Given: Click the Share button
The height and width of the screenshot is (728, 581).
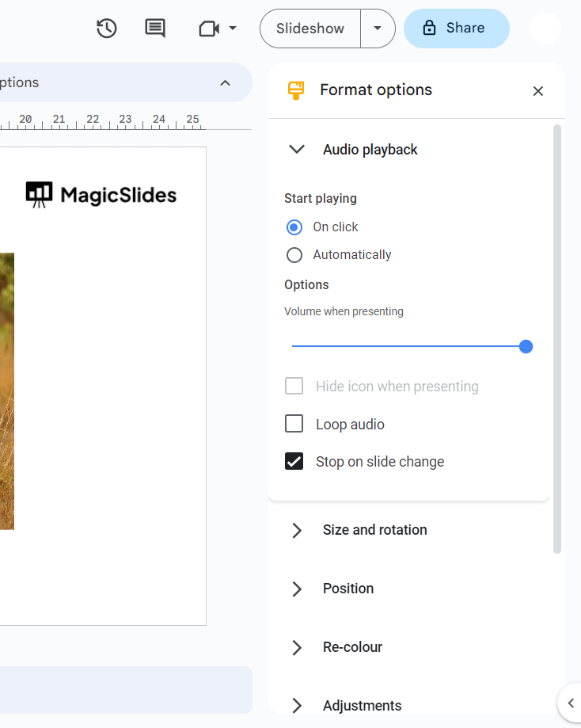Looking at the screenshot, I should (456, 29).
